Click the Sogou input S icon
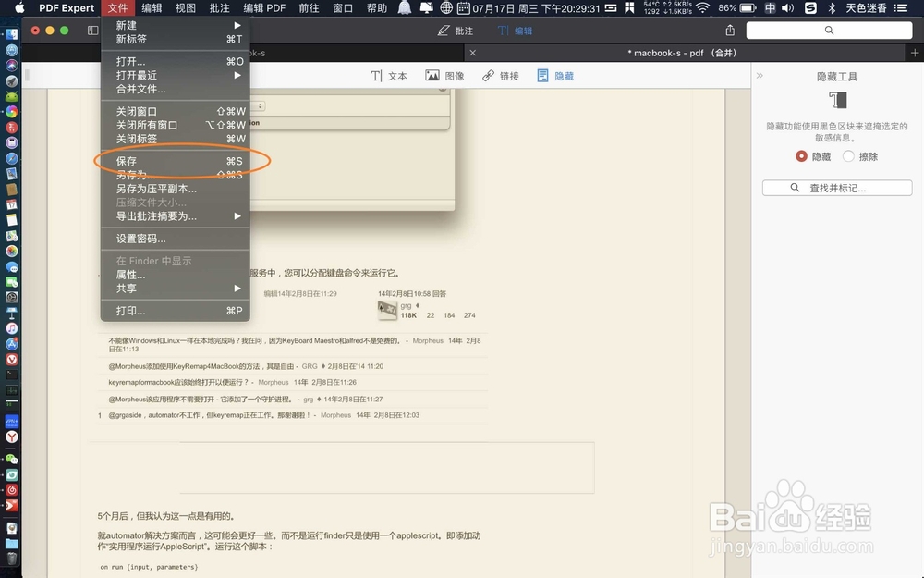Viewport: 924px width, 578px height. pyautogui.click(x=811, y=7)
